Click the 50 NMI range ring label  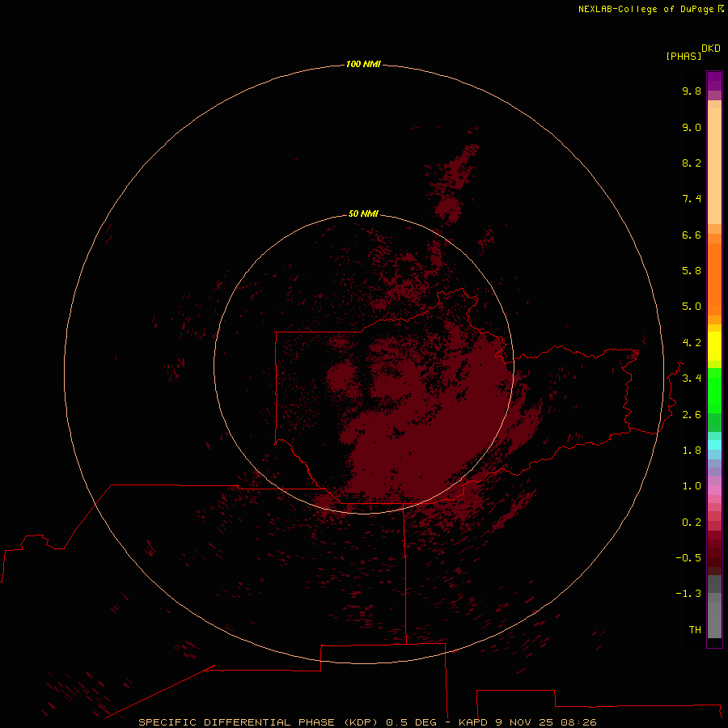coord(363,214)
